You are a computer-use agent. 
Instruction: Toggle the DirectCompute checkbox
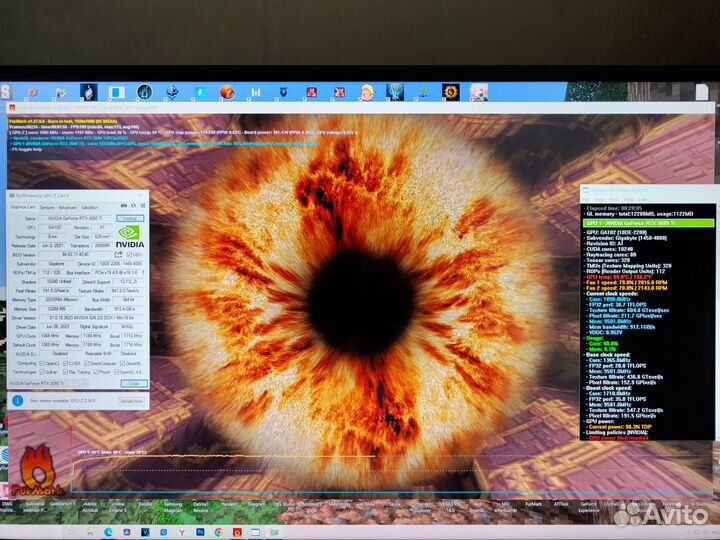point(87,363)
